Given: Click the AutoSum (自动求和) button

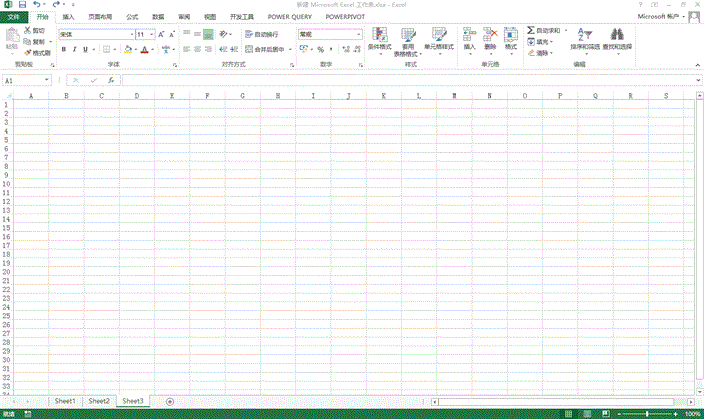Looking at the screenshot, I should pos(545,31).
